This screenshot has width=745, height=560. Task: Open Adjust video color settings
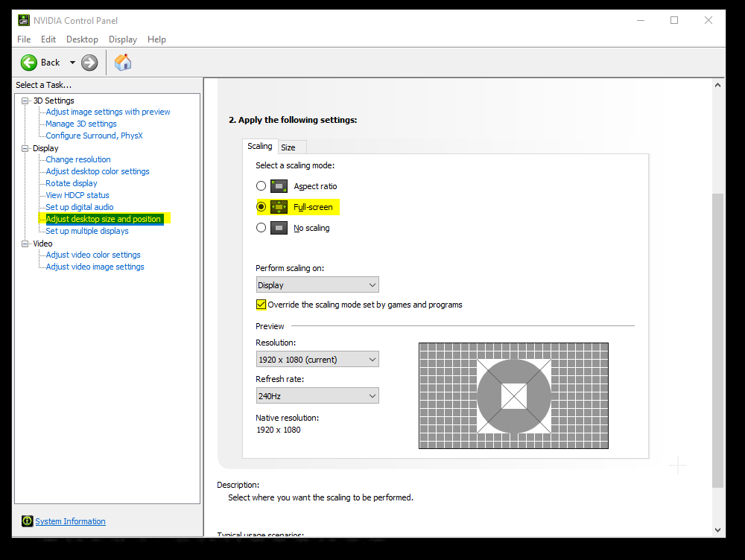[x=93, y=255]
